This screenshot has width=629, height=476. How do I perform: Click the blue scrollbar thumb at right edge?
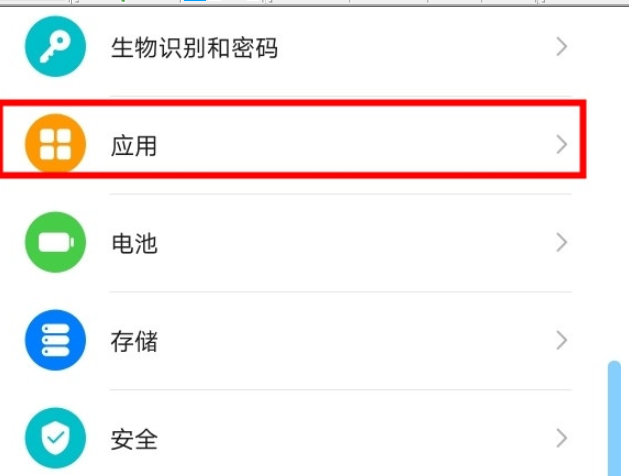click(614, 418)
